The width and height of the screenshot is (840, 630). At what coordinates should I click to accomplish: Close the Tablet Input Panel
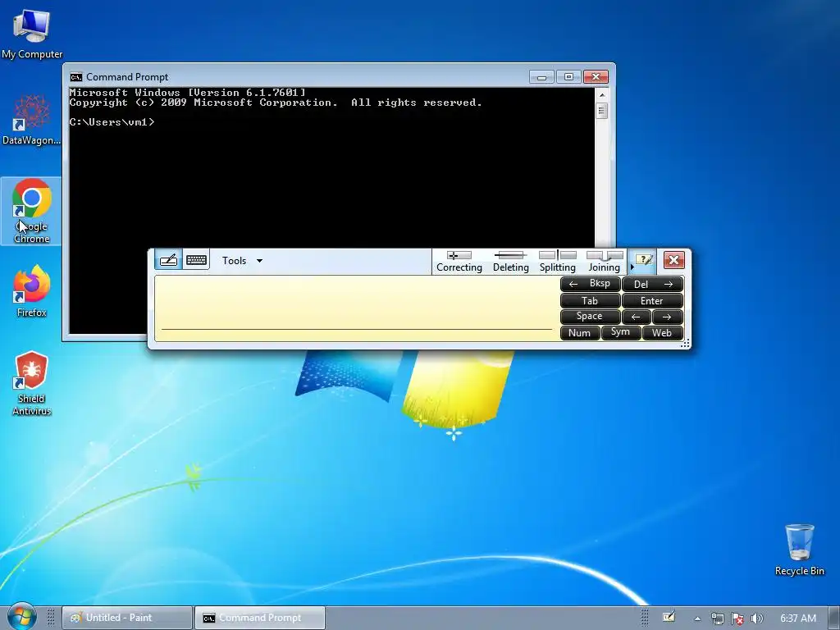point(674,260)
